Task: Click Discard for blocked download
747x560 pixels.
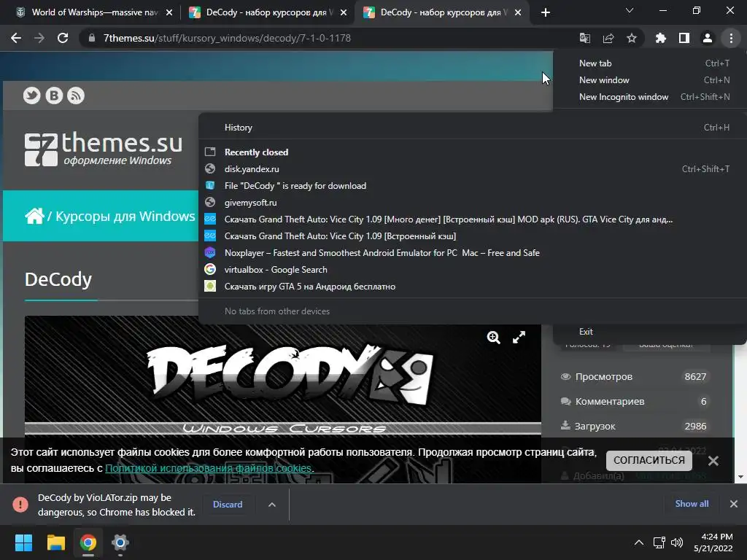Action: pos(228,505)
